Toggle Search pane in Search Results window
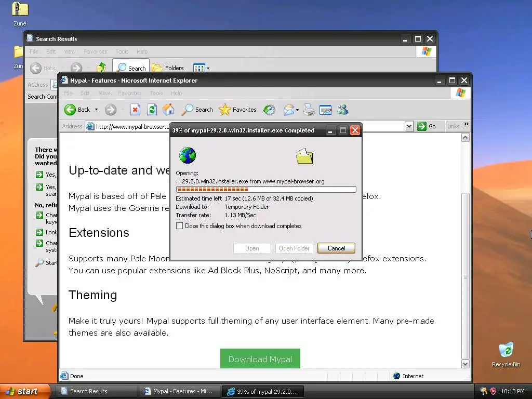Image resolution: width=532 pixels, height=399 pixels. pos(131,67)
